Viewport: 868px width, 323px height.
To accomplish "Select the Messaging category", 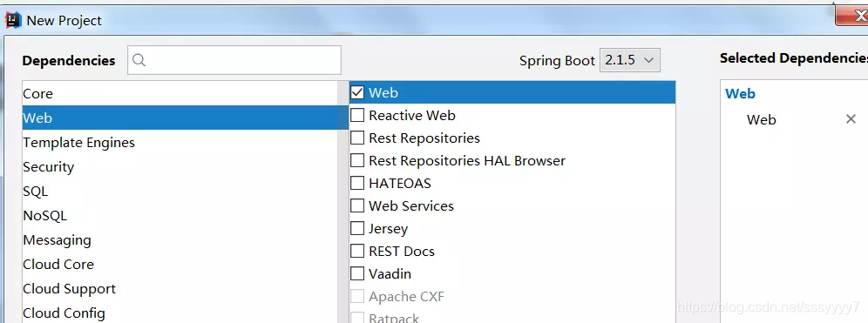I will click(180, 239).
